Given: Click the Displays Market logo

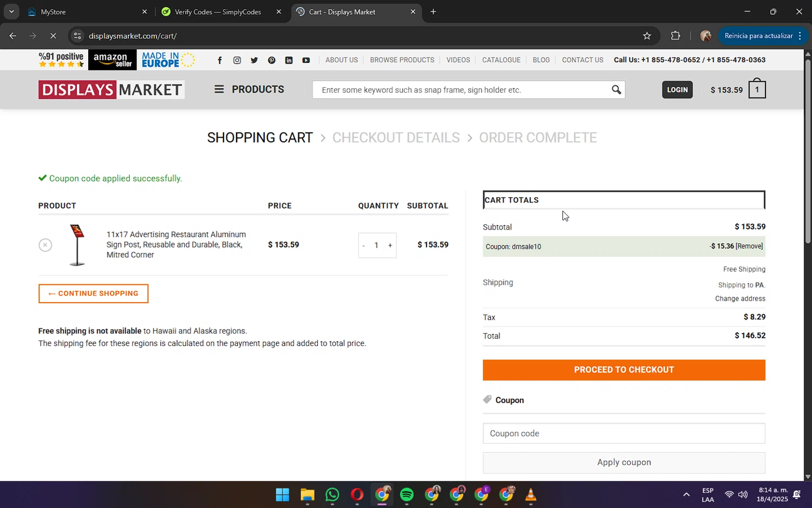Looking at the screenshot, I should tap(112, 90).
